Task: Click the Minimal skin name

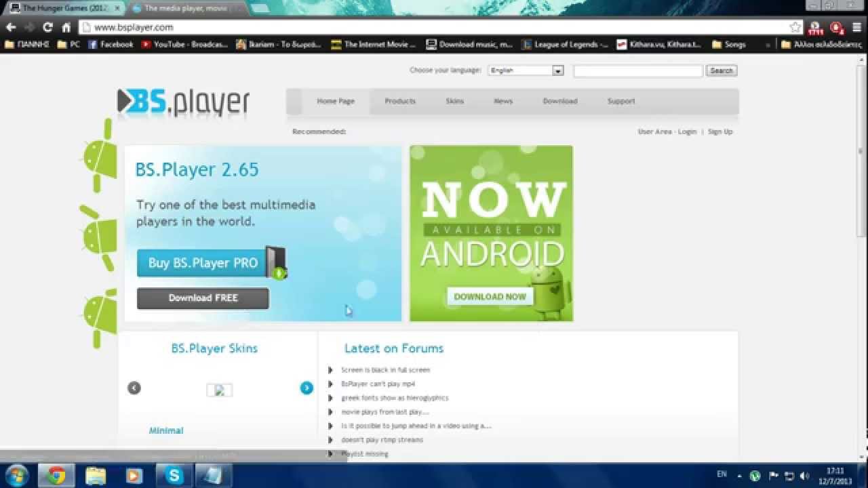Action: [x=166, y=430]
